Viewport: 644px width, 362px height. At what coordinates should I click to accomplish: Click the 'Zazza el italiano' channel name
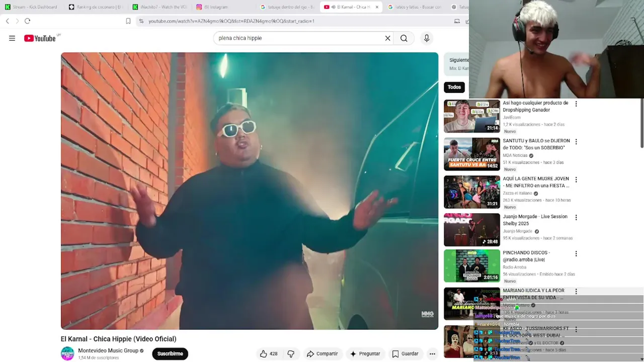(517, 193)
